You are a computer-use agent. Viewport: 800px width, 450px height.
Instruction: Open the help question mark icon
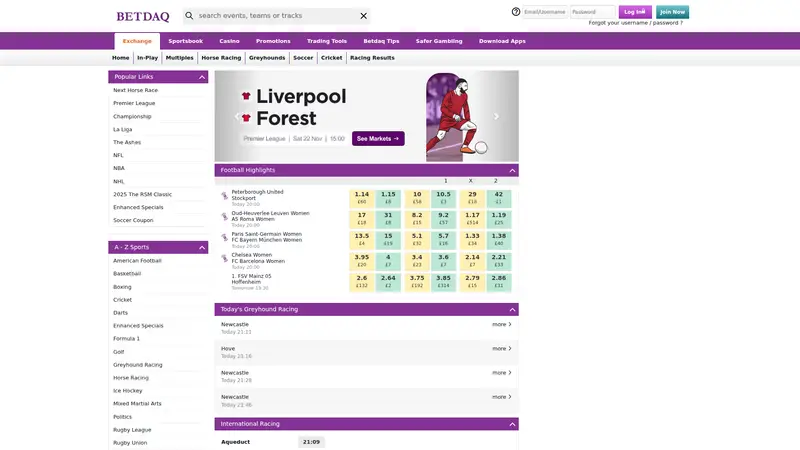[x=516, y=12]
